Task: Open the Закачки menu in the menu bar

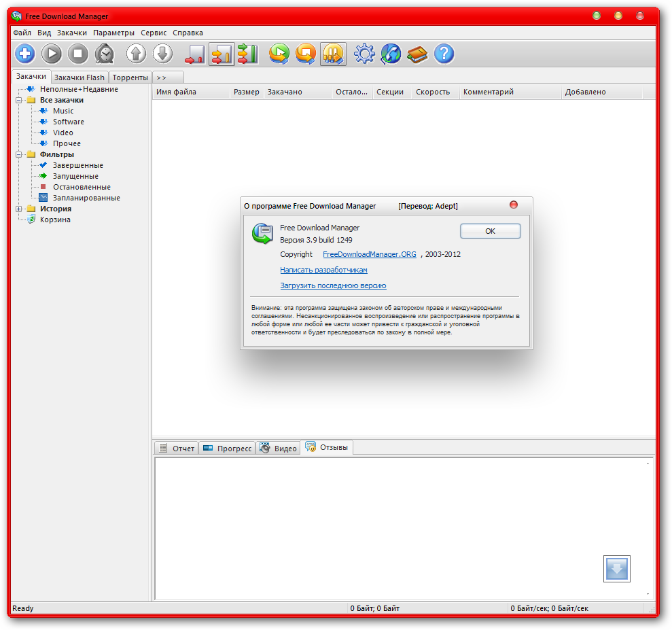Action: coord(71,33)
